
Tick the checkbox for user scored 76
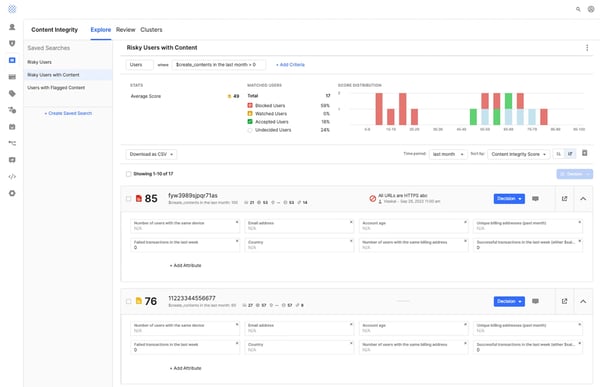point(129,301)
